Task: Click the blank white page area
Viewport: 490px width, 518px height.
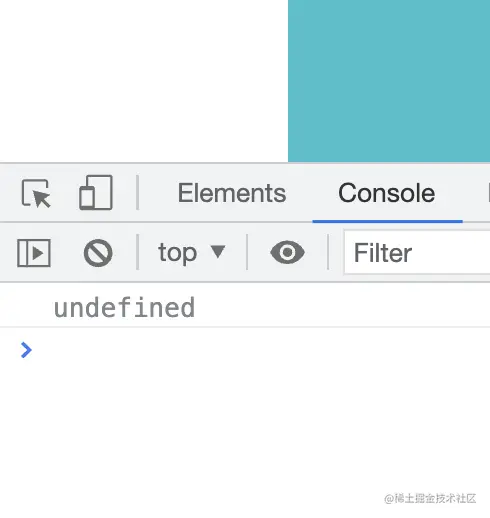Action: pyautogui.click(x=144, y=81)
